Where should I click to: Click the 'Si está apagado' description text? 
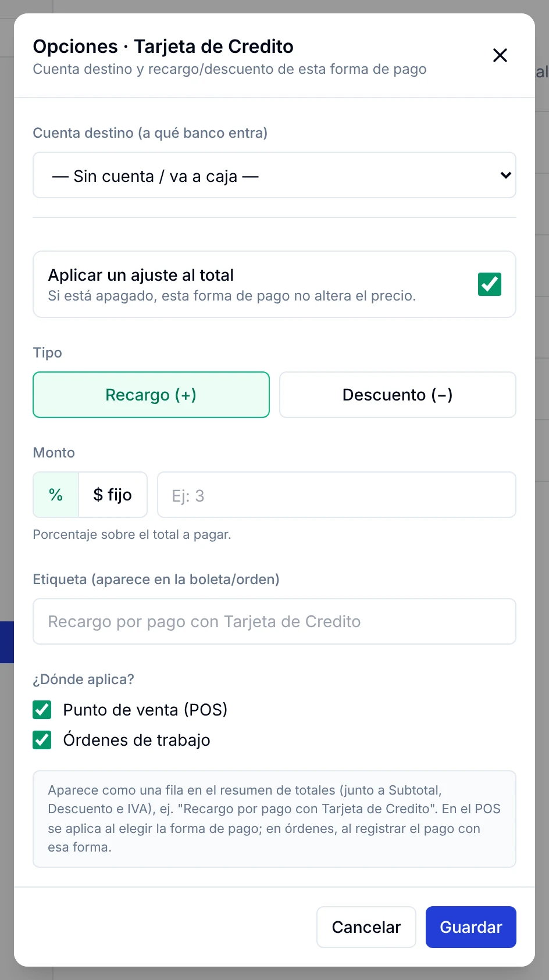click(232, 296)
